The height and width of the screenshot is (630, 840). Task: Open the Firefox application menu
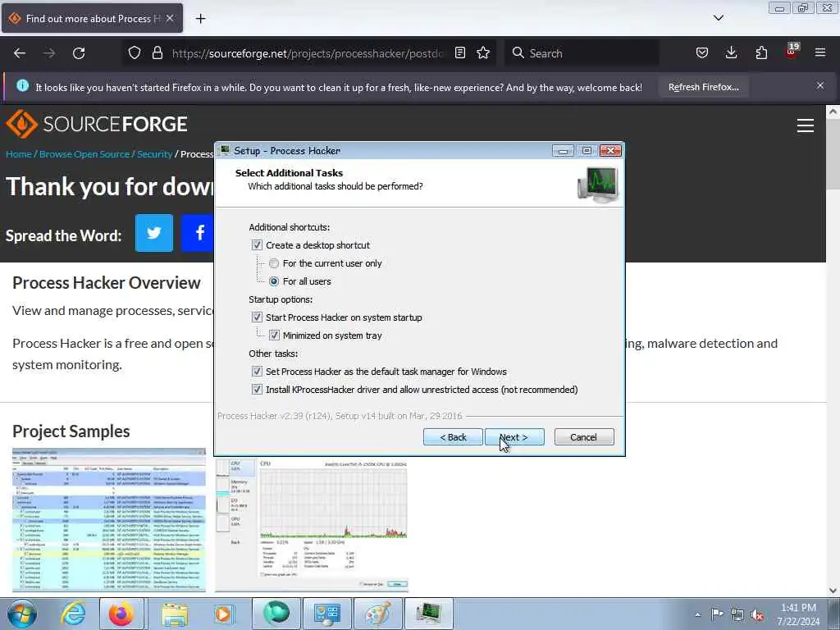tap(820, 52)
